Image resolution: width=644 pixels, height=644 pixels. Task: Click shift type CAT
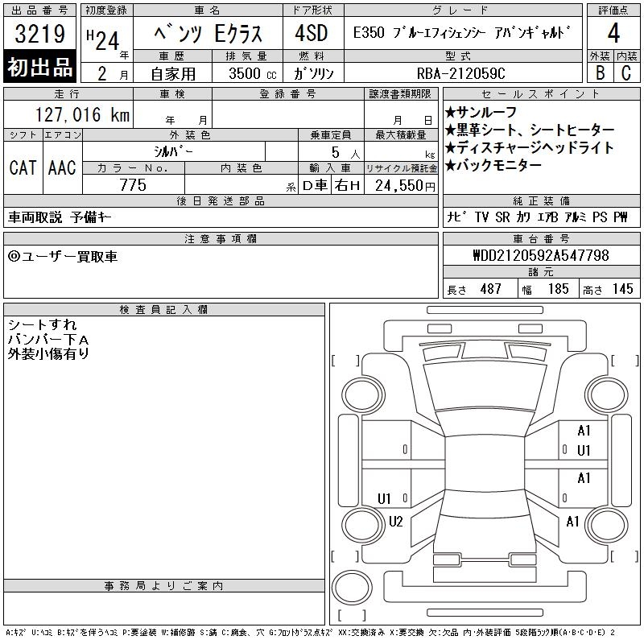23,167
